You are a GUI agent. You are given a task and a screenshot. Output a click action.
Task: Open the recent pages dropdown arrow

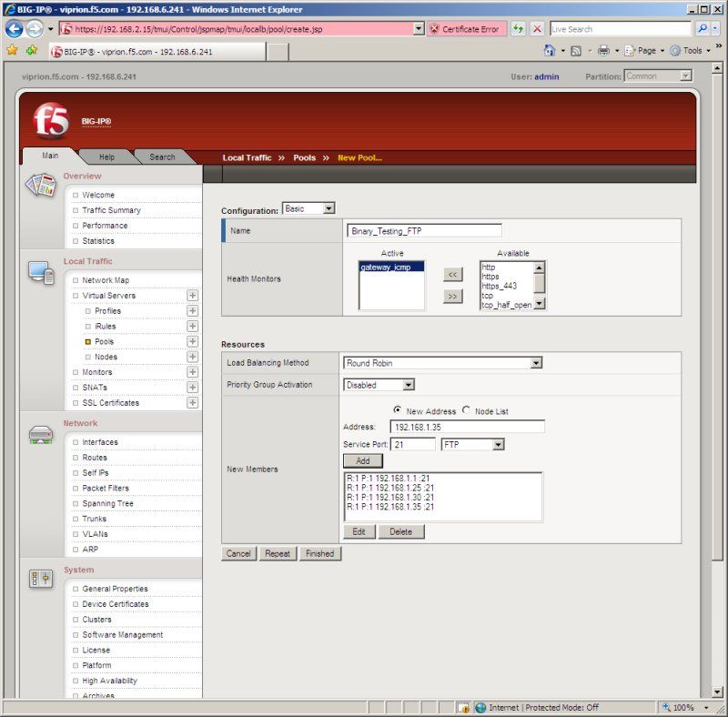(x=50, y=29)
